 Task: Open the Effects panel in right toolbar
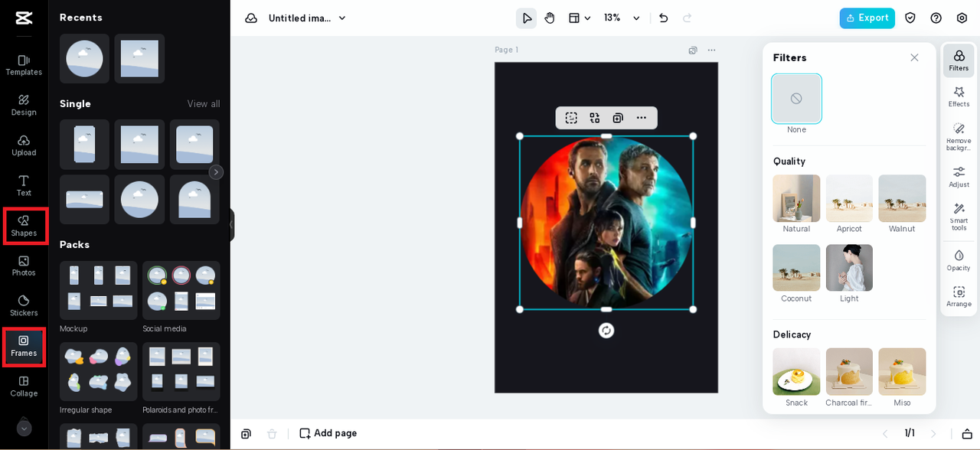959,96
